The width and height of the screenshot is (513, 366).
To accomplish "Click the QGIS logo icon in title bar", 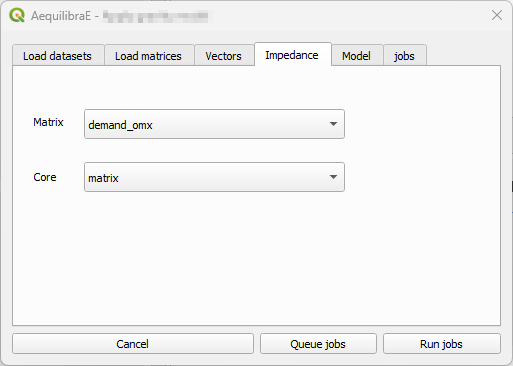I will (x=17, y=15).
